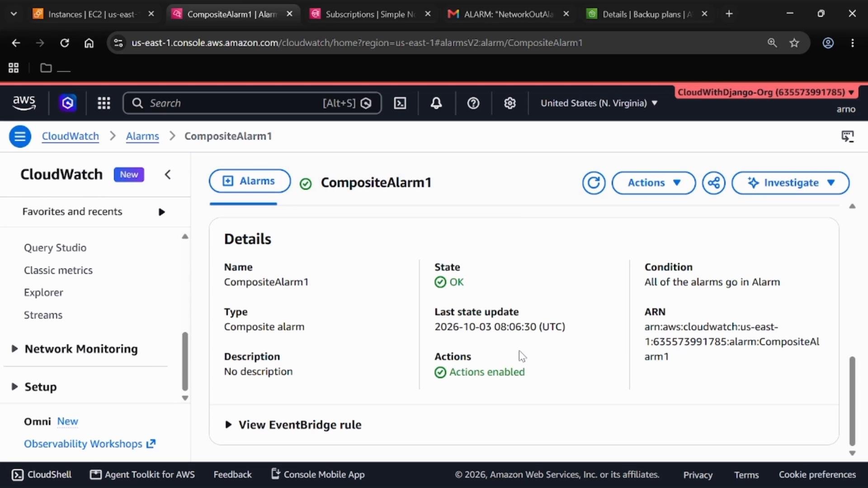Screen dimensions: 868x488
Task: Click the sidebar vertical scrollbar
Action: [185, 361]
